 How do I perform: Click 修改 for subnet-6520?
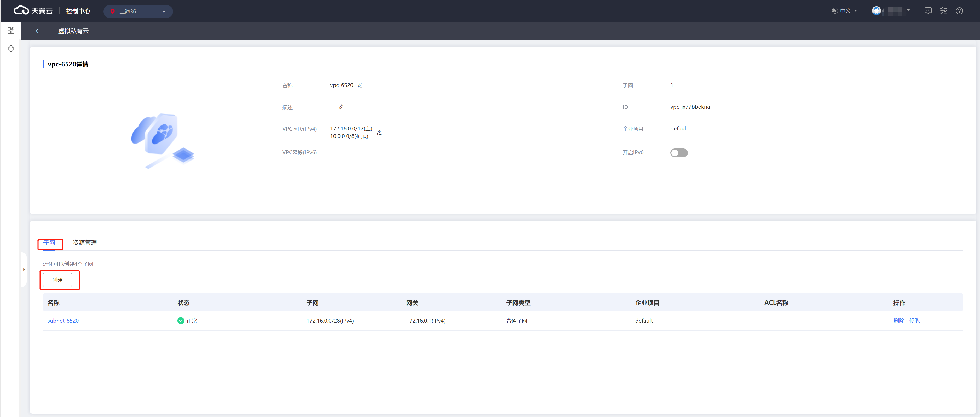point(914,321)
